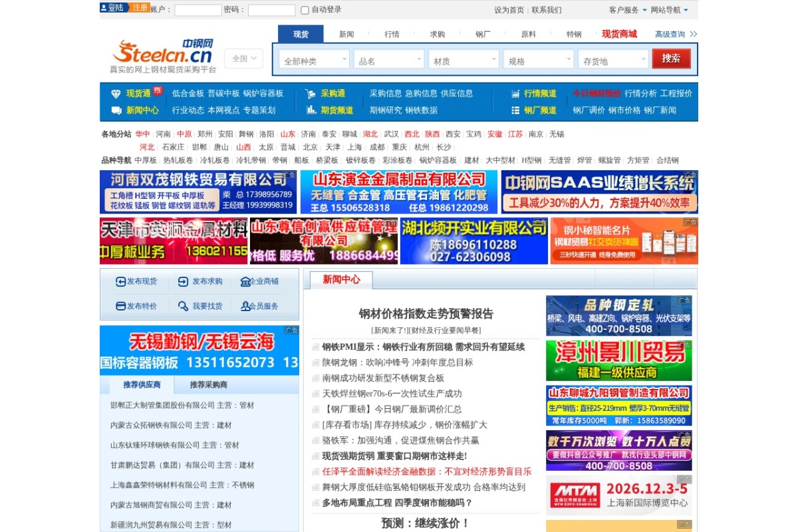Open the 河南双茂钢铁贸易有限公司 banner ad

198,192
